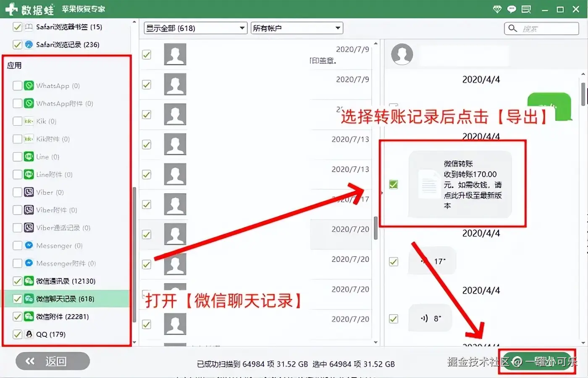
Task: Open the chat bubble feedback icon
Action: pos(512,9)
